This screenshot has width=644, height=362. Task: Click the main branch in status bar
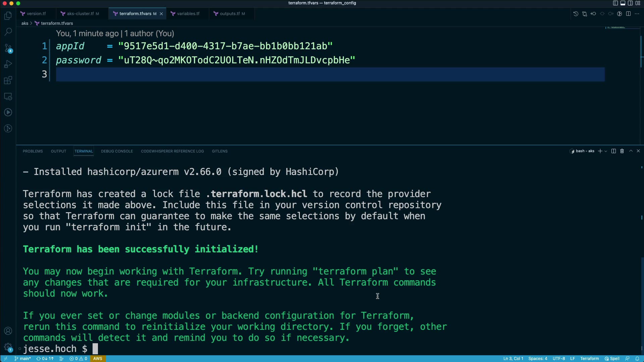click(23, 359)
